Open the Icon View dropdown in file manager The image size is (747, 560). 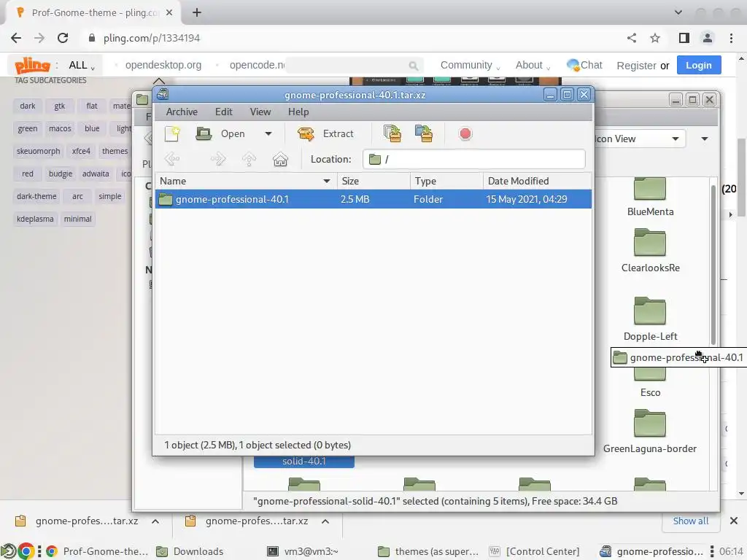[x=640, y=139]
